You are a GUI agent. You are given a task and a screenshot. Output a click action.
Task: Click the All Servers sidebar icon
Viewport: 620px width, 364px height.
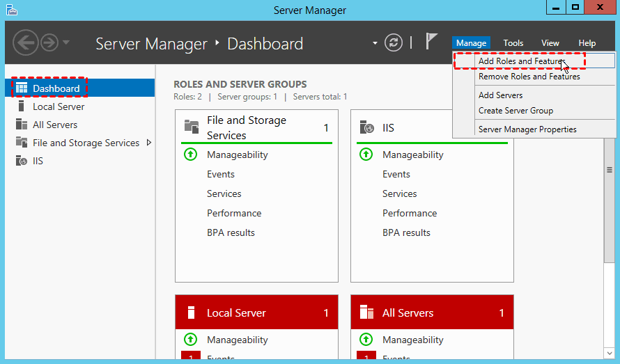click(x=21, y=125)
